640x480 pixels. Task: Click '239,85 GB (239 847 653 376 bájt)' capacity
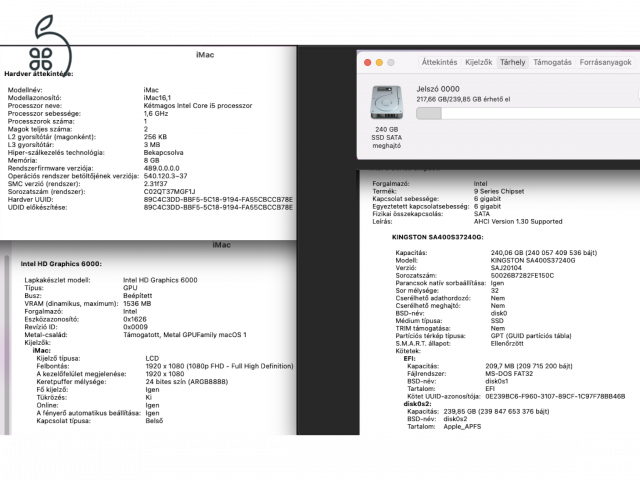[x=496, y=411]
